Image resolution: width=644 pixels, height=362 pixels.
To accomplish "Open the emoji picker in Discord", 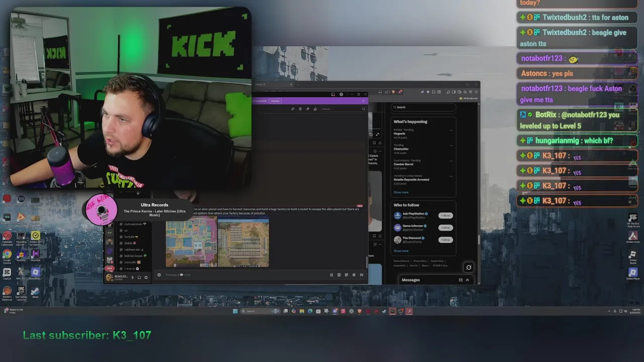I will pos(354,275).
